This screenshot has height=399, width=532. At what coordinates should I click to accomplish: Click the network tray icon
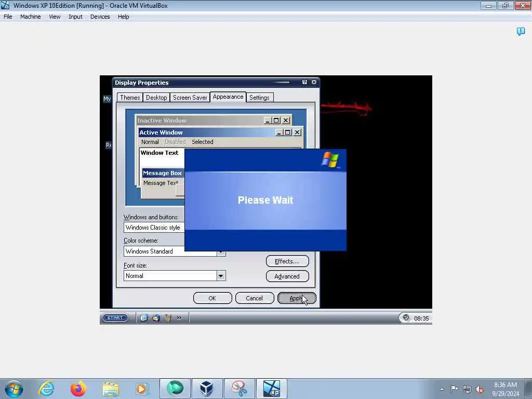coord(467,389)
